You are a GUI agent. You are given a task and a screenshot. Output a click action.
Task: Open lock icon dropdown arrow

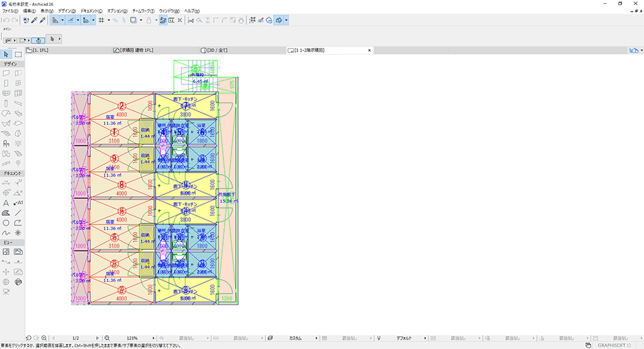click(156, 20)
